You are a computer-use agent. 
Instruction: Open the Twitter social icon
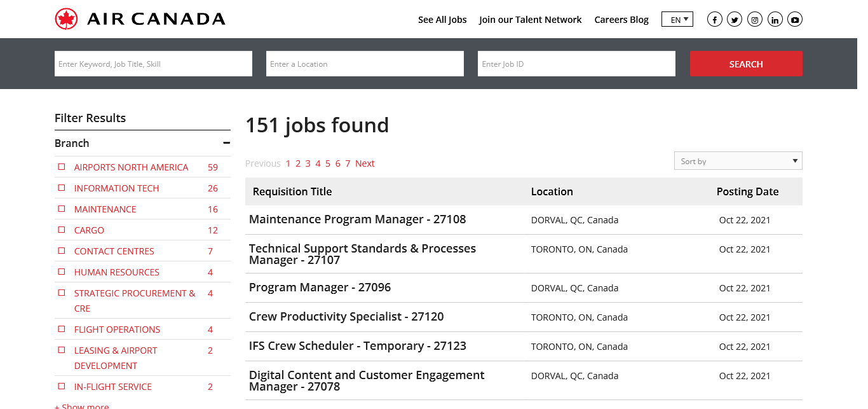(x=735, y=20)
